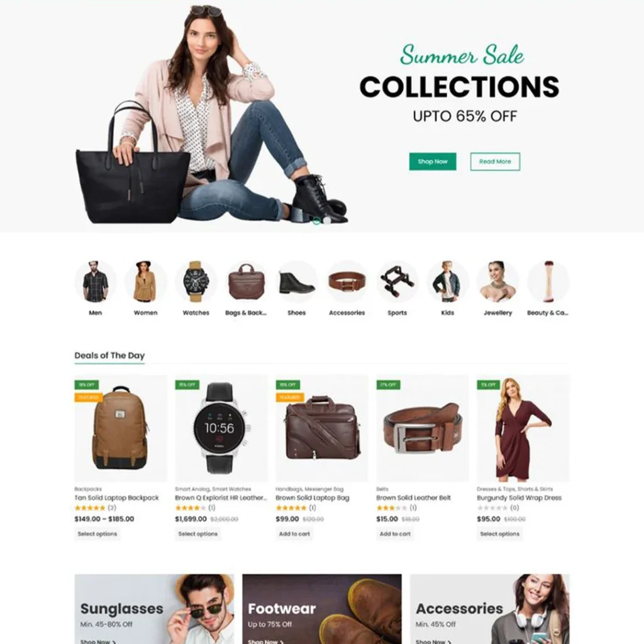This screenshot has height=644, width=644.
Task: Click the Read More outlined button
Action: (495, 162)
